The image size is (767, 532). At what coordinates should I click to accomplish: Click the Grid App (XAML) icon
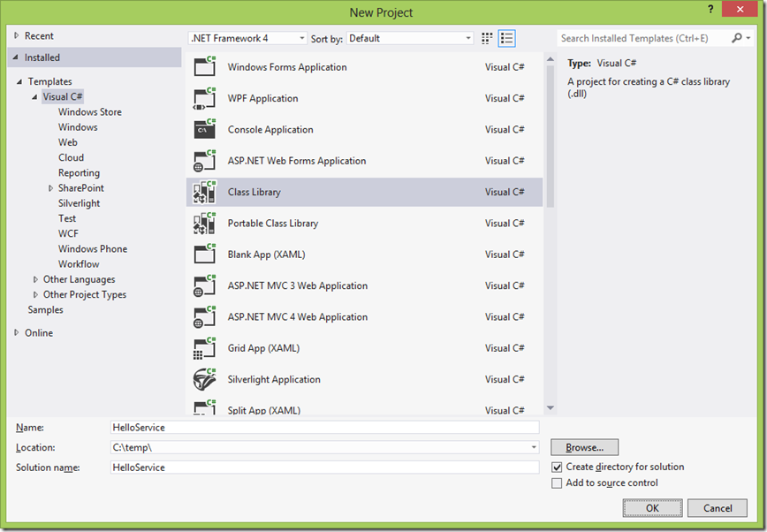click(204, 348)
